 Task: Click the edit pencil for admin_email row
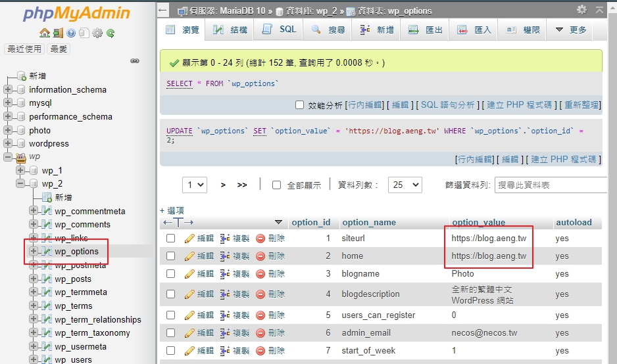click(189, 333)
